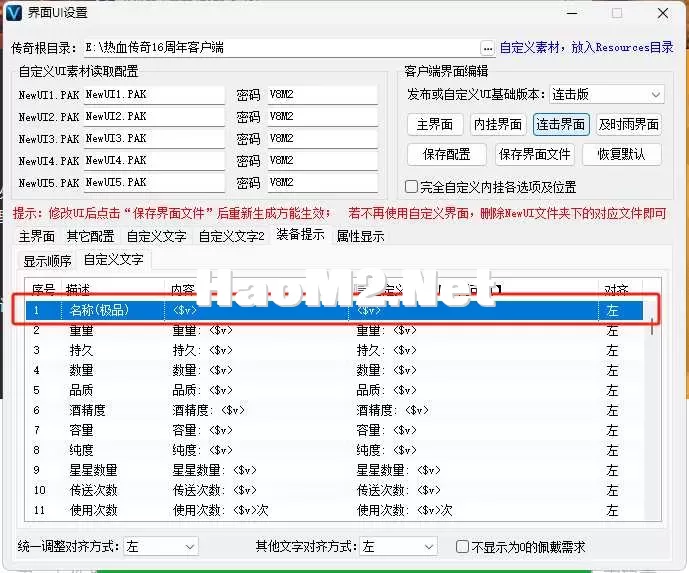The height and width of the screenshot is (573, 689).
Task: Click the 内挂界面 button
Action: point(497,124)
